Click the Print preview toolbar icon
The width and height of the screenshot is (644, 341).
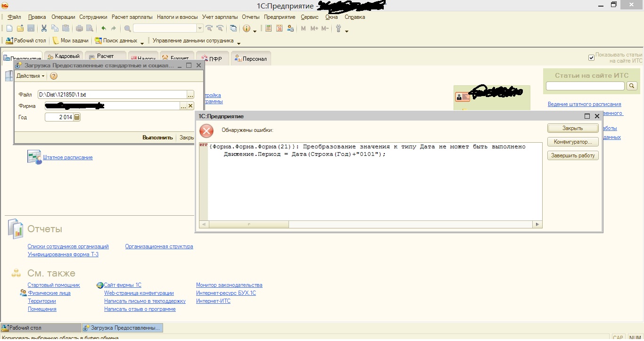click(90, 29)
